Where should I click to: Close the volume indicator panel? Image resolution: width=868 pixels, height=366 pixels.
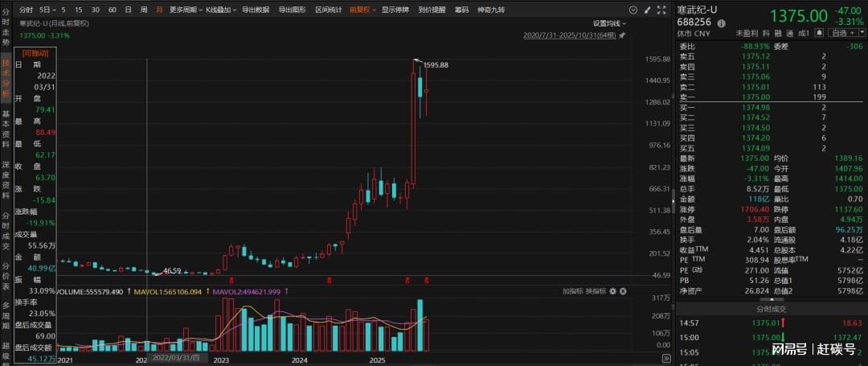tap(623, 290)
